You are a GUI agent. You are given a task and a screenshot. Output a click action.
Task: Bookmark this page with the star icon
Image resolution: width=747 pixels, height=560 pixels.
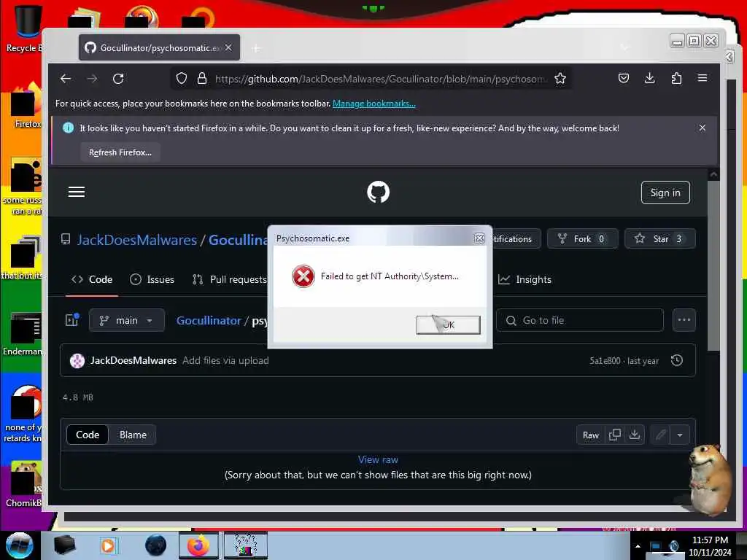tap(560, 79)
